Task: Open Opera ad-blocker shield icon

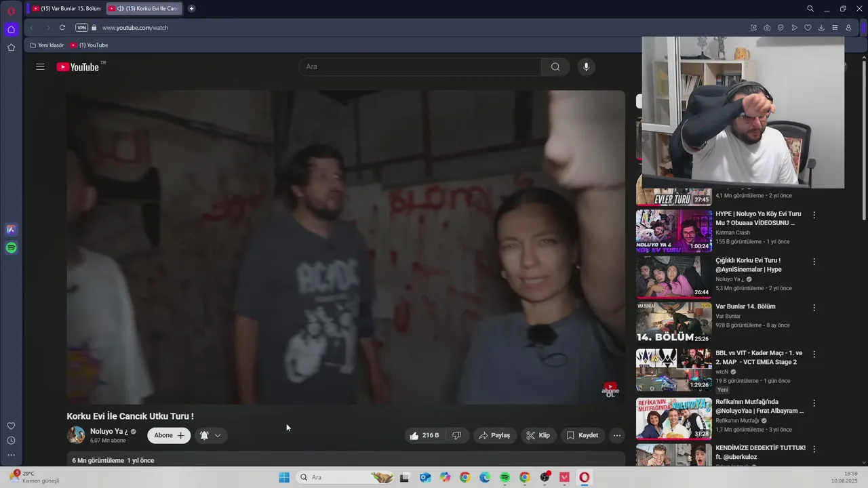Action: click(781, 28)
